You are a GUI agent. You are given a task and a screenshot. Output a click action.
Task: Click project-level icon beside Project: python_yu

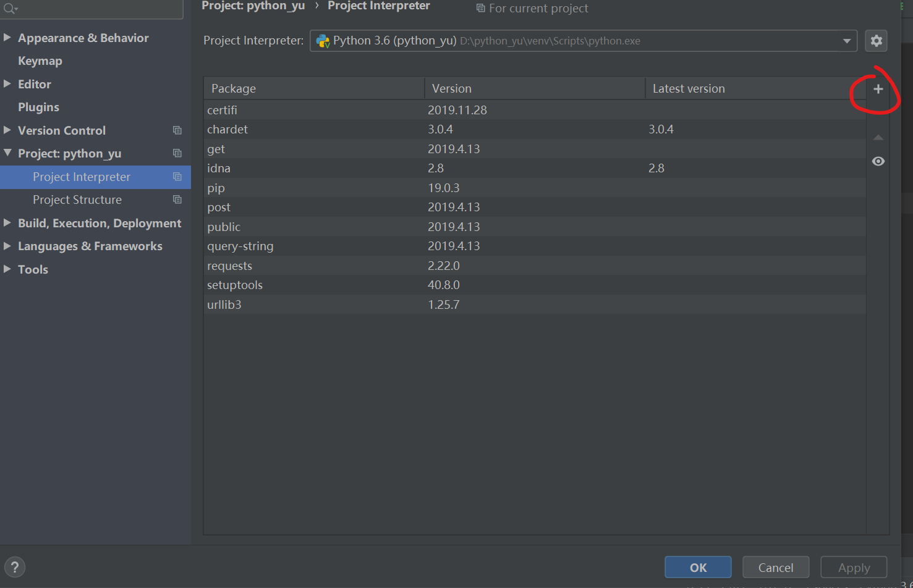click(x=177, y=153)
